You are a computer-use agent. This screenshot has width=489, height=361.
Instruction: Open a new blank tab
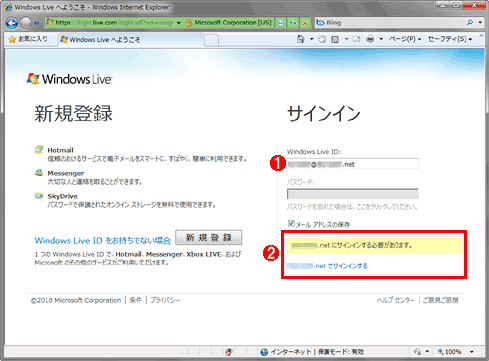pos(211,40)
